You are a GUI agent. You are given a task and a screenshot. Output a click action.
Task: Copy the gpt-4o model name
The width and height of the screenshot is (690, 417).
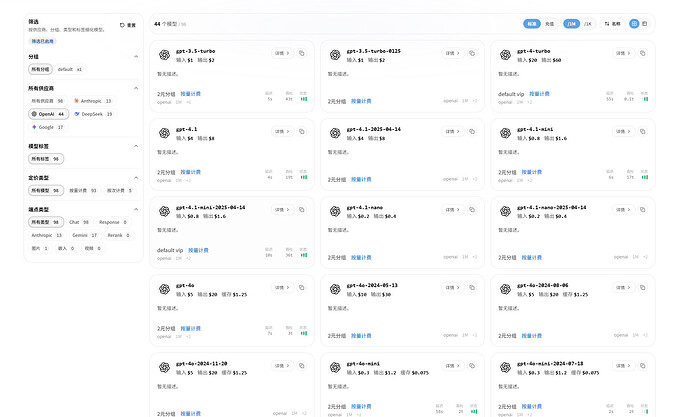point(301,288)
